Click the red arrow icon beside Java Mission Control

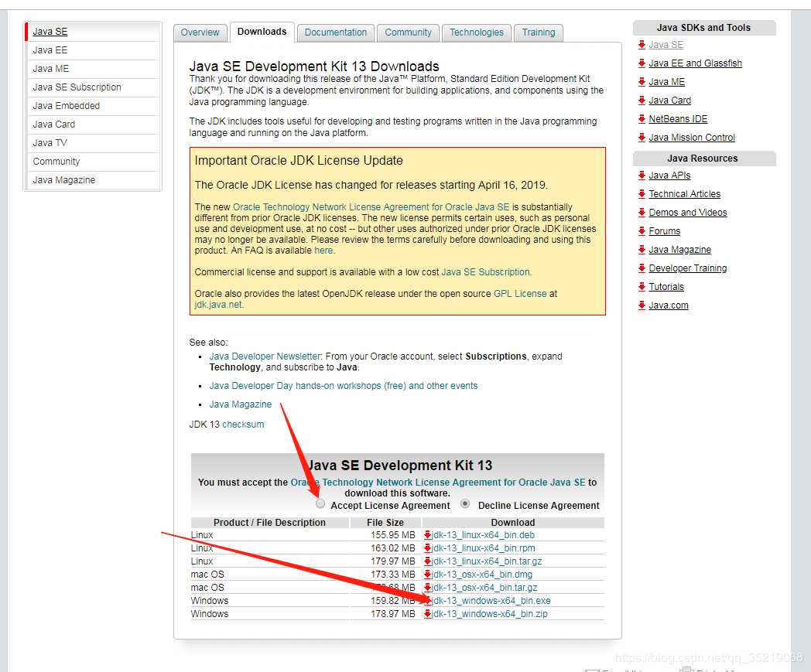pyautogui.click(x=642, y=138)
